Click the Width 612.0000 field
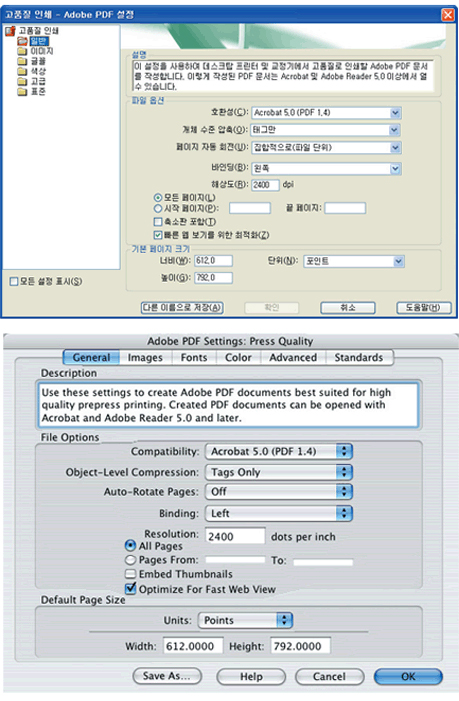Screen dimensions: 459x701 click(x=193, y=646)
